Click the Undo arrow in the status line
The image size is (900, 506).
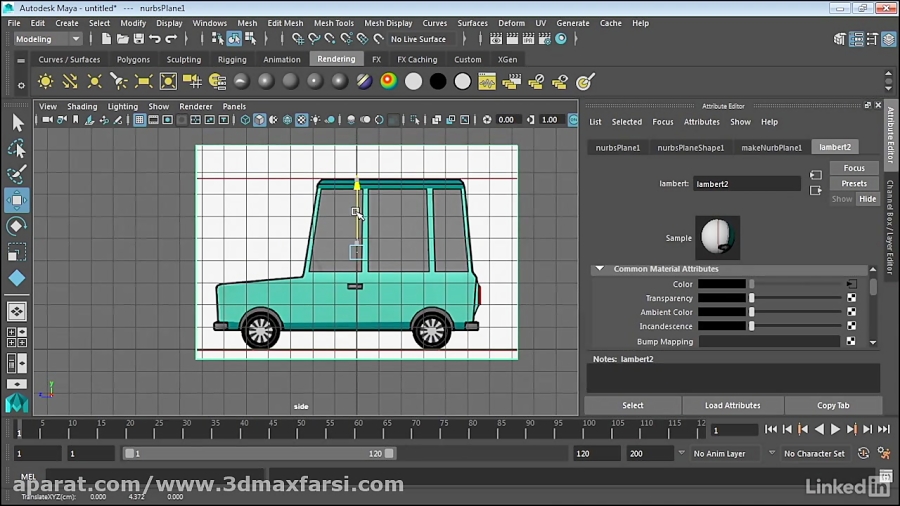click(154, 39)
